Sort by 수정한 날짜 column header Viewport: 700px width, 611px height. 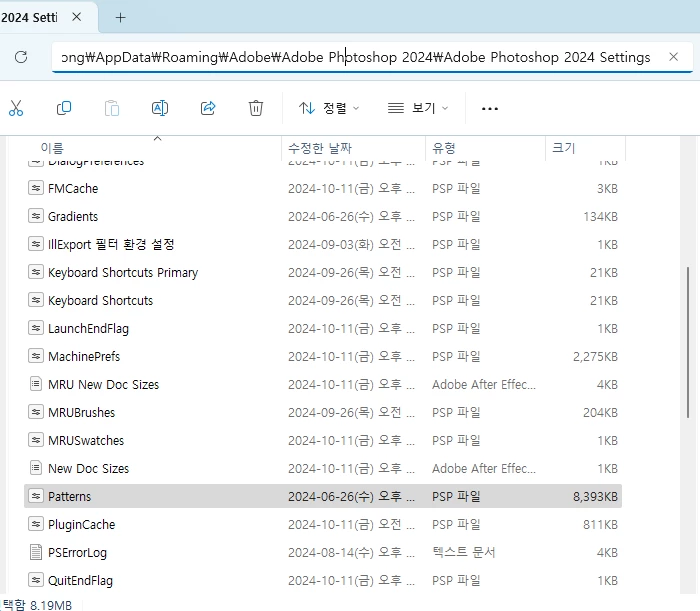(320, 148)
